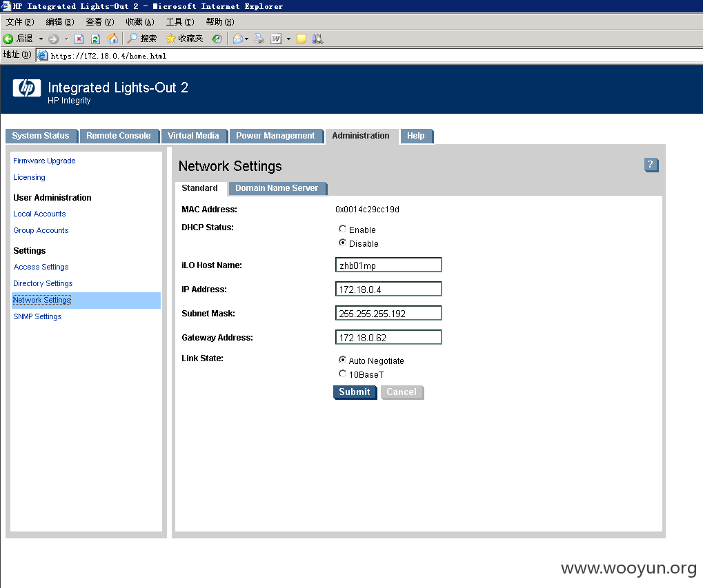
Task: Click the Network Settings page heading
Action: [x=230, y=166]
